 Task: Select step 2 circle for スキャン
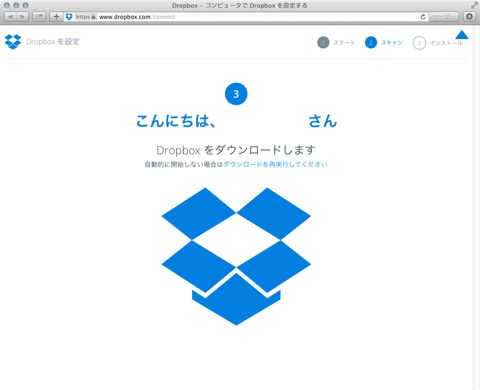pos(371,43)
